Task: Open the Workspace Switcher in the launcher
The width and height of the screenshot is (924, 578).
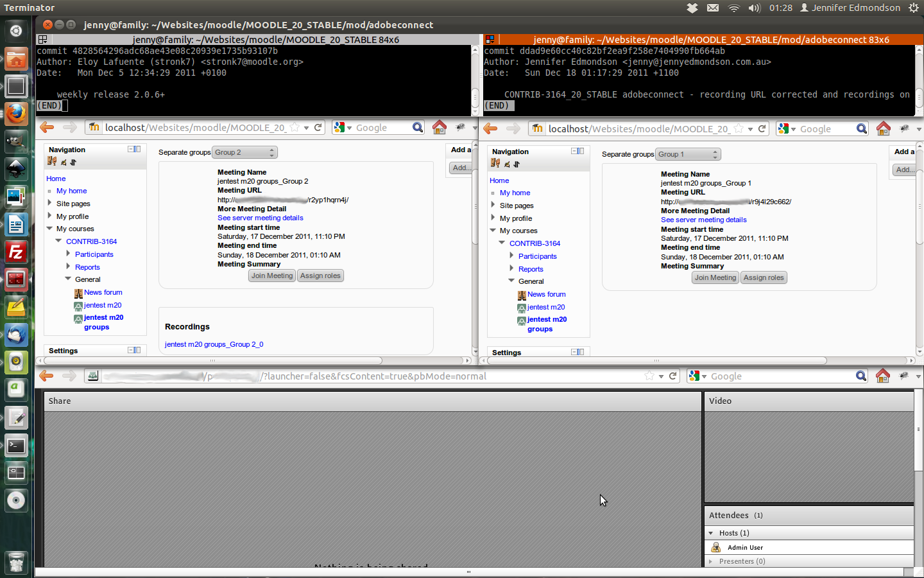Action: click(x=16, y=473)
